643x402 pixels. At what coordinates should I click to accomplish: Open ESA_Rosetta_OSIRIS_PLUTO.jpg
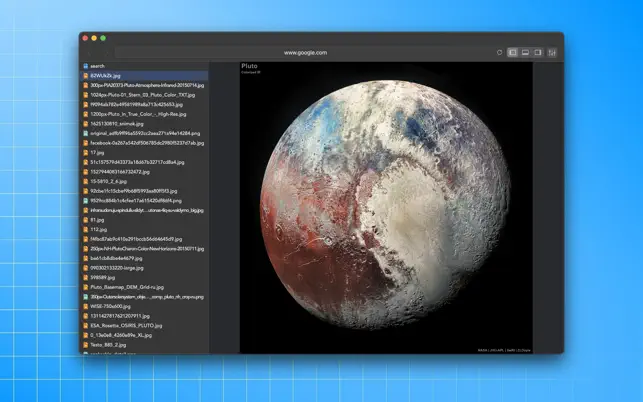click(144, 326)
